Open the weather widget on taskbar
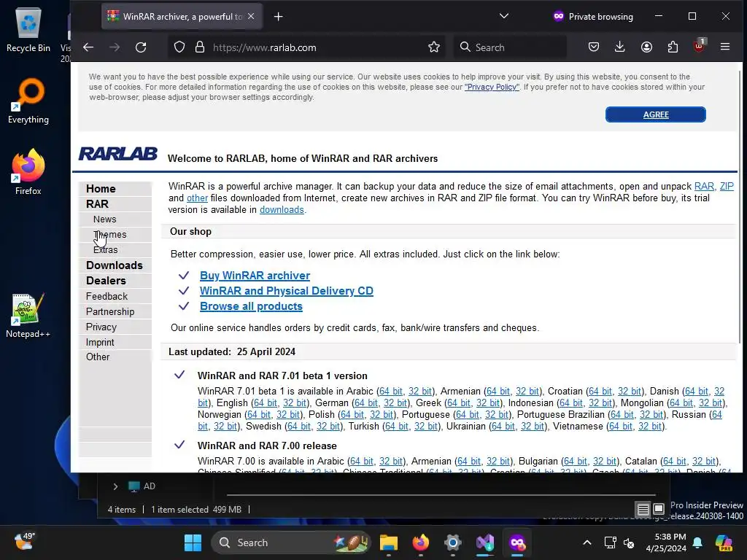Viewport: 747px width, 560px height. click(x=24, y=542)
